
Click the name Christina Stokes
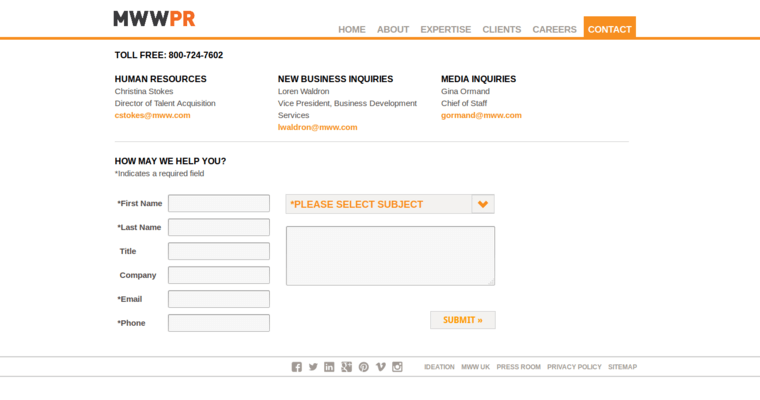tap(144, 91)
